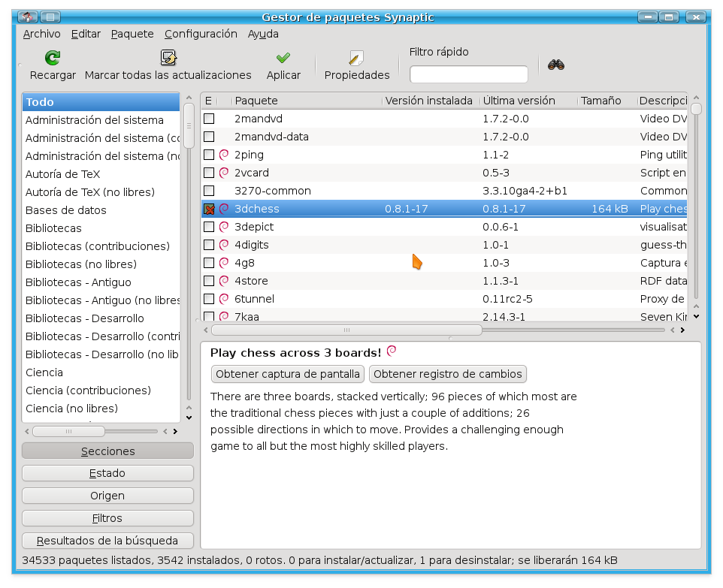Screen dimensions: 723x588
Task: Select Autoría de TeX section
Action: pos(101,173)
